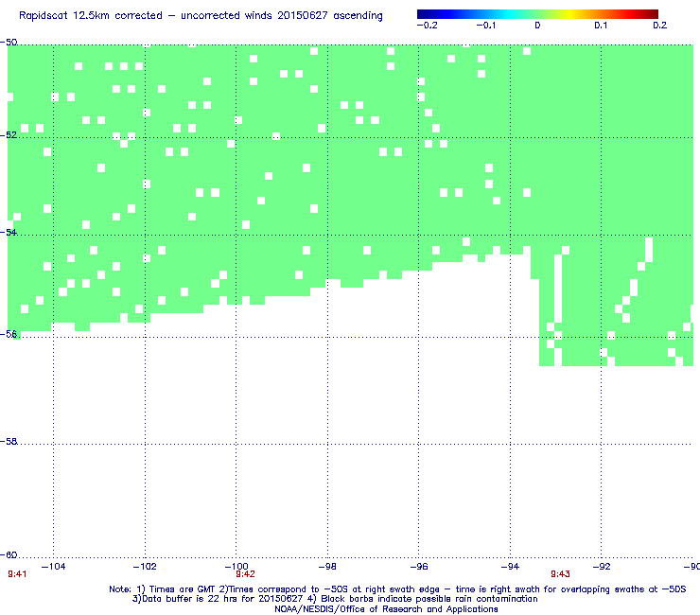The image size is (700, 615).
Task: Click the -96 longitude axis label
Action: (419, 567)
